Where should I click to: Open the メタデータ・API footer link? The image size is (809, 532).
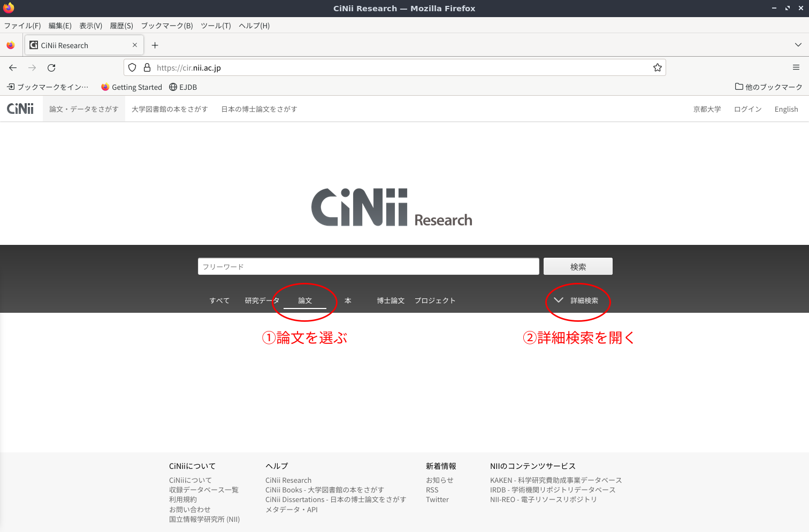click(x=292, y=510)
